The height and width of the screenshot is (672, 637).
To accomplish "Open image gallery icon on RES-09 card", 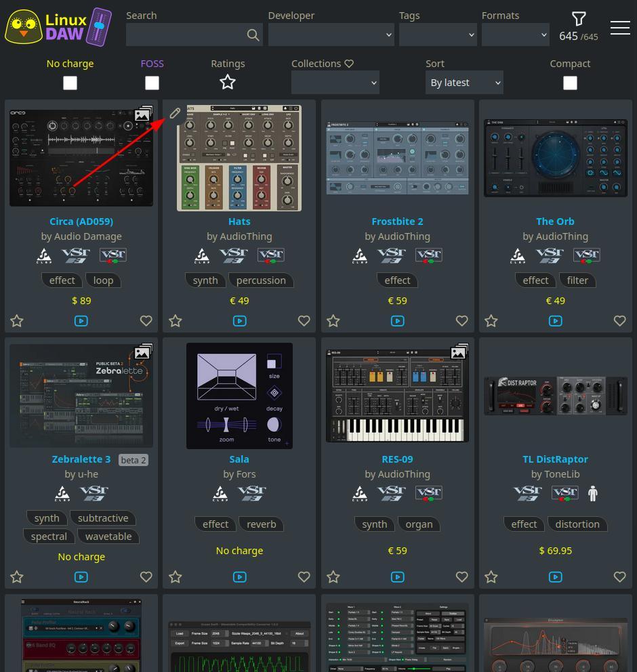I will coord(459,352).
